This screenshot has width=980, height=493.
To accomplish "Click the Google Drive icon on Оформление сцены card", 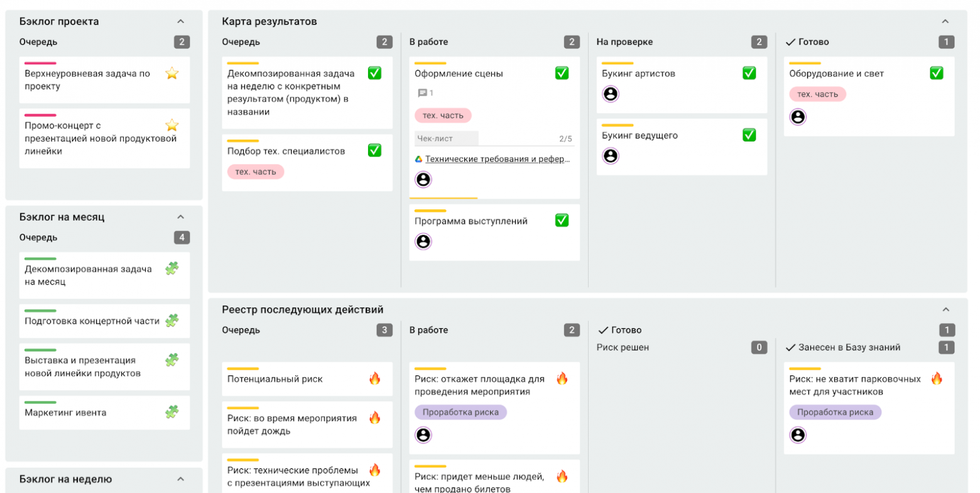I will point(420,158).
